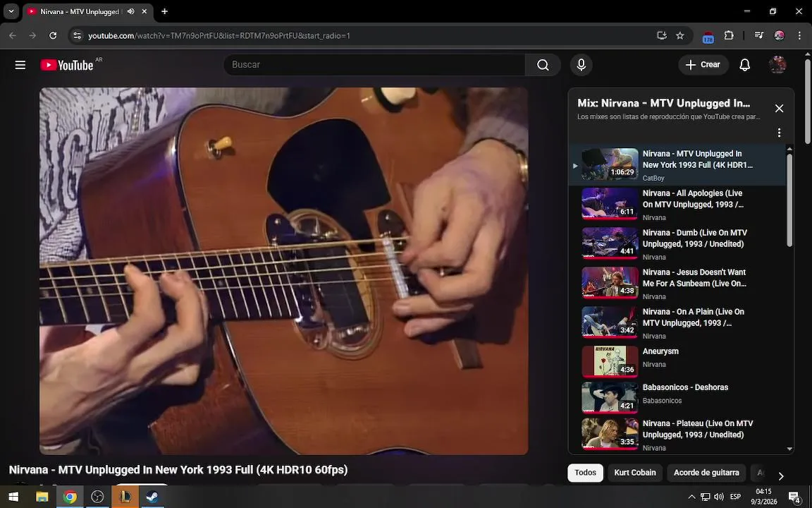This screenshot has width=812, height=508.
Task: Play All Apologies from the playlist
Action: click(x=677, y=205)
